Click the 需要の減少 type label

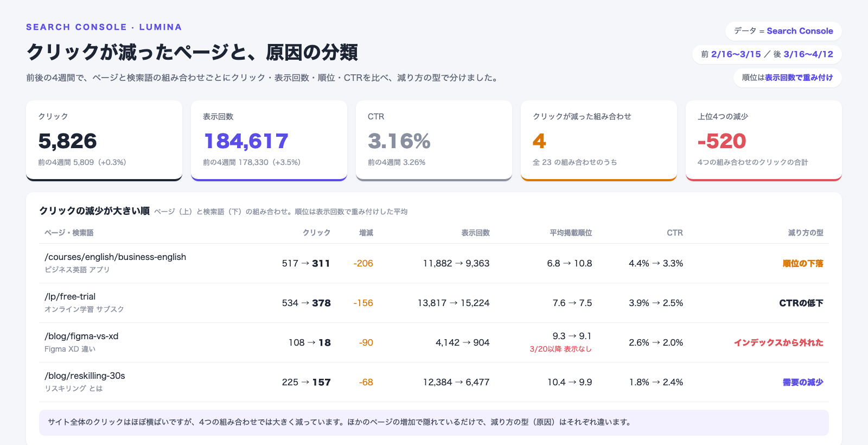tap(803, 382)
